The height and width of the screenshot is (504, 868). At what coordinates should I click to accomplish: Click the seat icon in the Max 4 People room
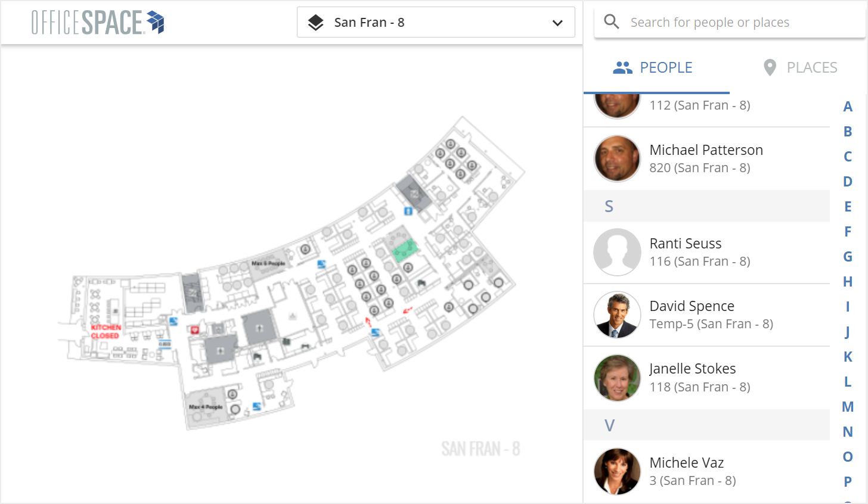point(232,394)
